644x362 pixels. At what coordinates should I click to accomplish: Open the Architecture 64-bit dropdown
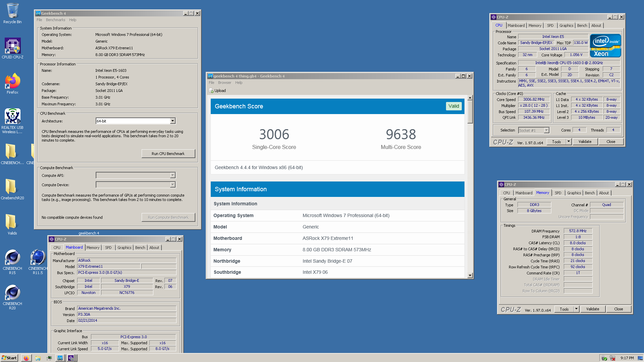pyautogui.click(x=172, y=121)
